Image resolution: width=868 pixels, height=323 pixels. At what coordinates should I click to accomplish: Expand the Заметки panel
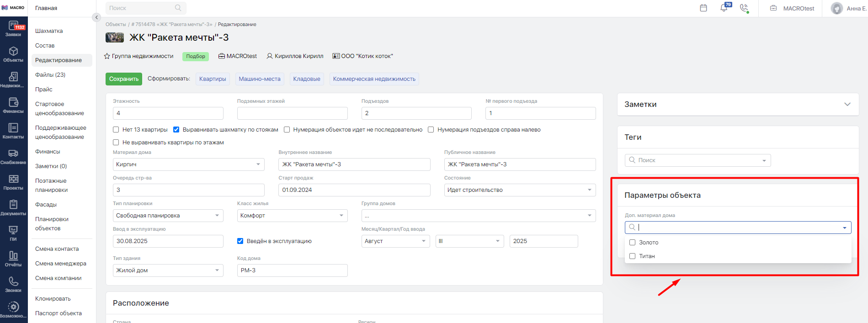847,104
